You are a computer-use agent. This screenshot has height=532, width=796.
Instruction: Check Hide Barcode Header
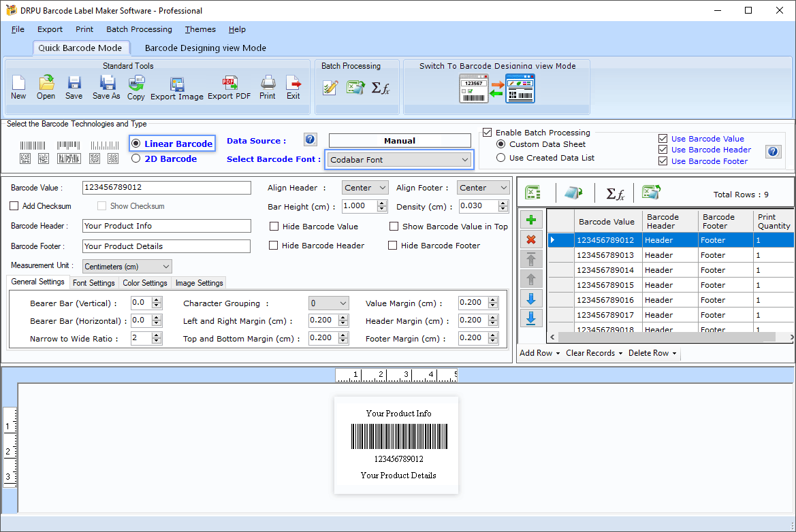273,246
